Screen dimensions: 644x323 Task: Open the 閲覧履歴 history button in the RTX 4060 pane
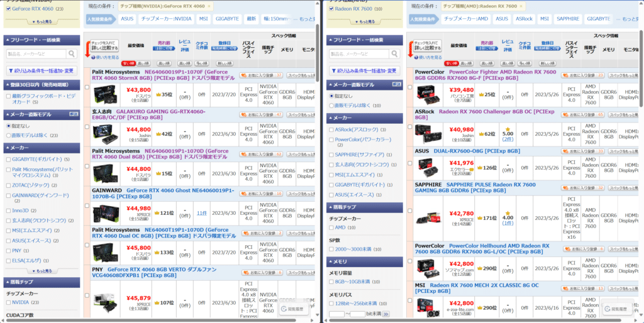pyautogui.click(x=293, y=309)
